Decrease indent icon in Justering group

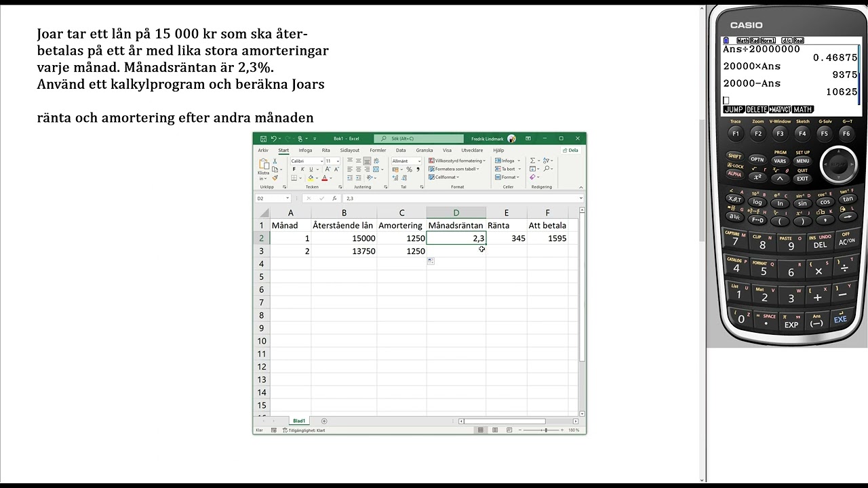(x=350, y=178)
